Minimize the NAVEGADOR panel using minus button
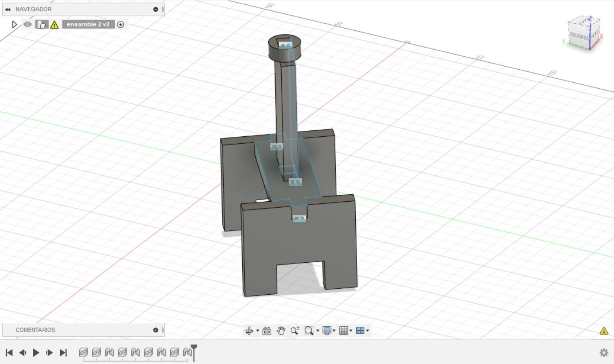 (x=156, y=9)
